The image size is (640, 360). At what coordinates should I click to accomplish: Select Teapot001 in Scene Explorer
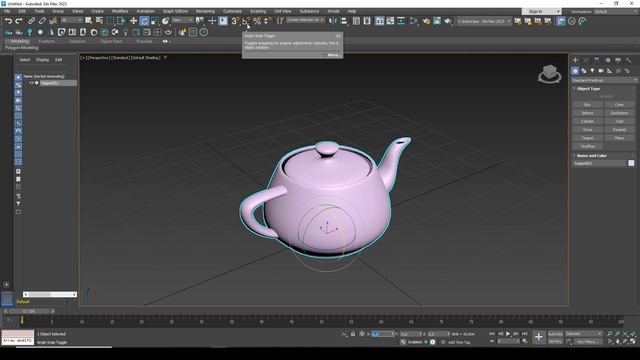tap(58, 83)
